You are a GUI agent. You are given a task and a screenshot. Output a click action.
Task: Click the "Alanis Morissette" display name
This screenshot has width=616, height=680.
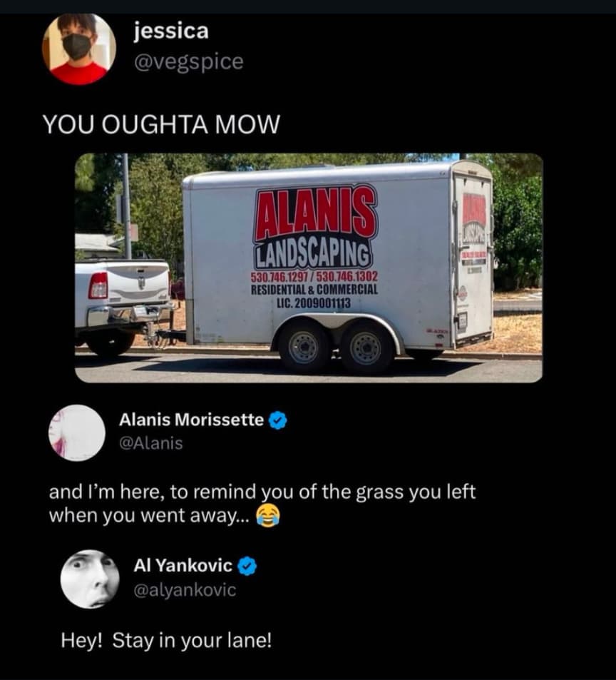click(x=191, y=420)
